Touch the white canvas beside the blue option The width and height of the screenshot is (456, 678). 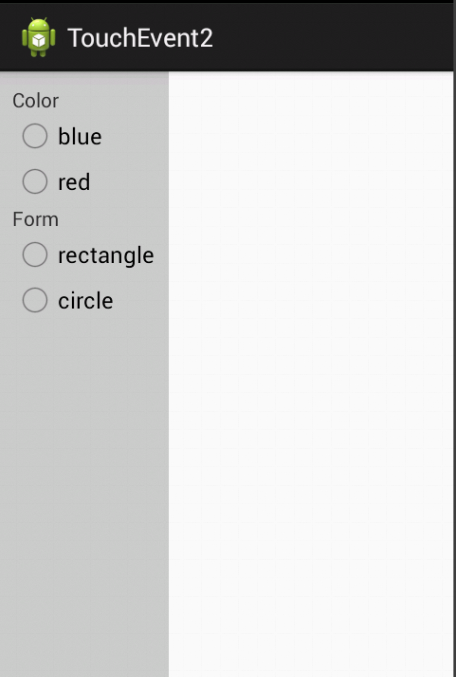pyautogui.click(x=311, y=136)
